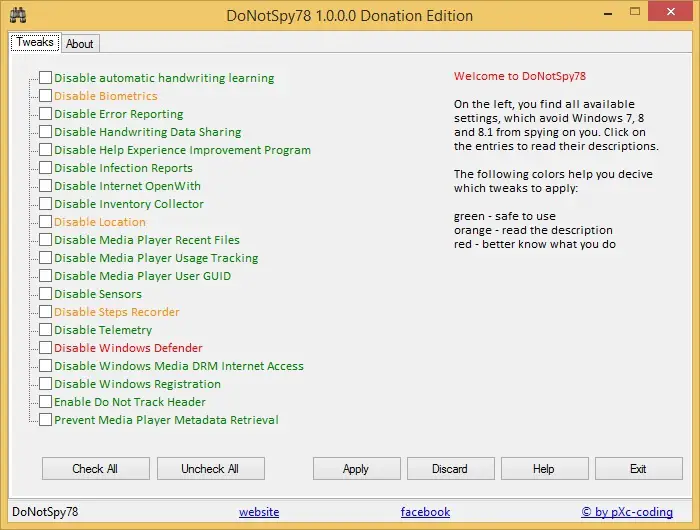
Task: Toggle the Disable Windows Defender checkbox
Action: (x=45, y=347)
